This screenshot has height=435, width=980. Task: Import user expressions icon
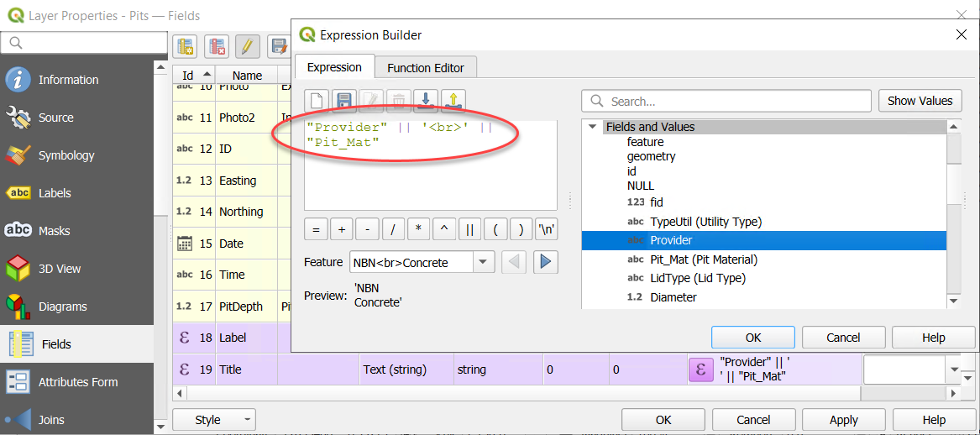coord(427,101)
